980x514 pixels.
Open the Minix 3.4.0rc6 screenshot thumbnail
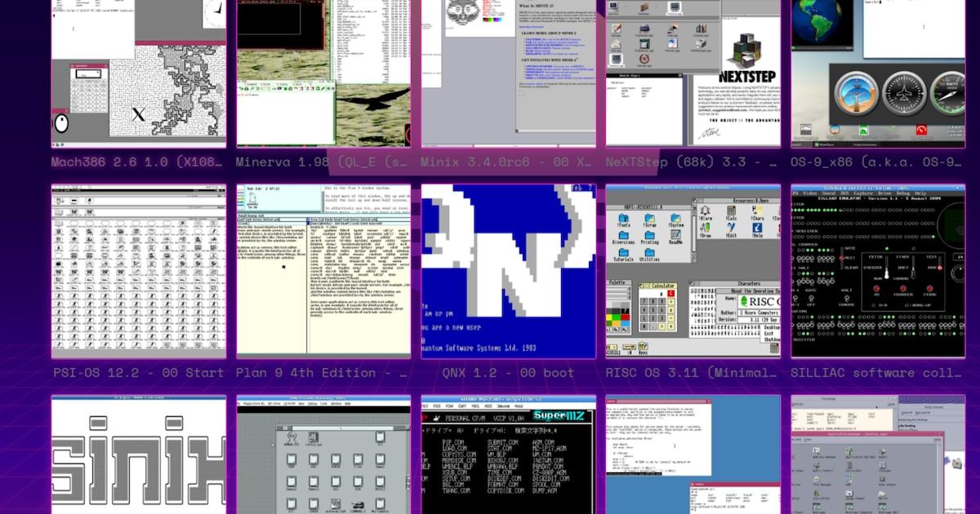509,73
